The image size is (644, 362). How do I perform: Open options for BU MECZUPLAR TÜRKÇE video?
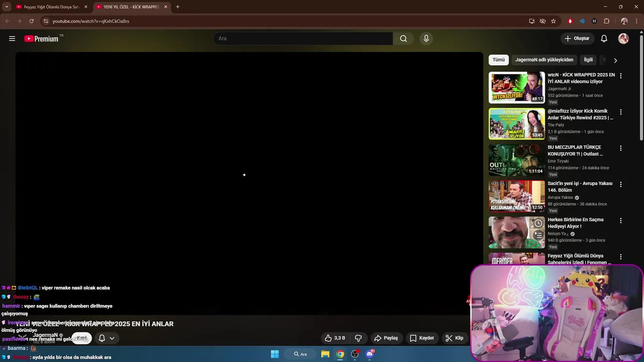[621, 148]
